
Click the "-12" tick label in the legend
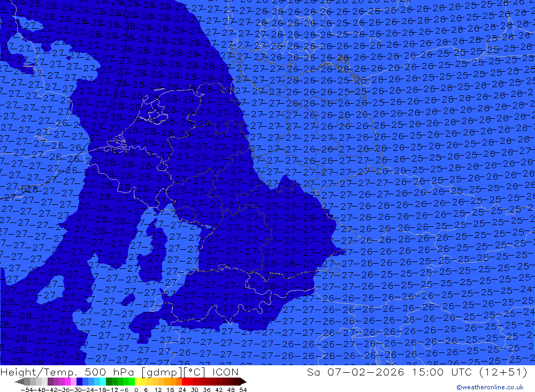(x=113, y=390)
